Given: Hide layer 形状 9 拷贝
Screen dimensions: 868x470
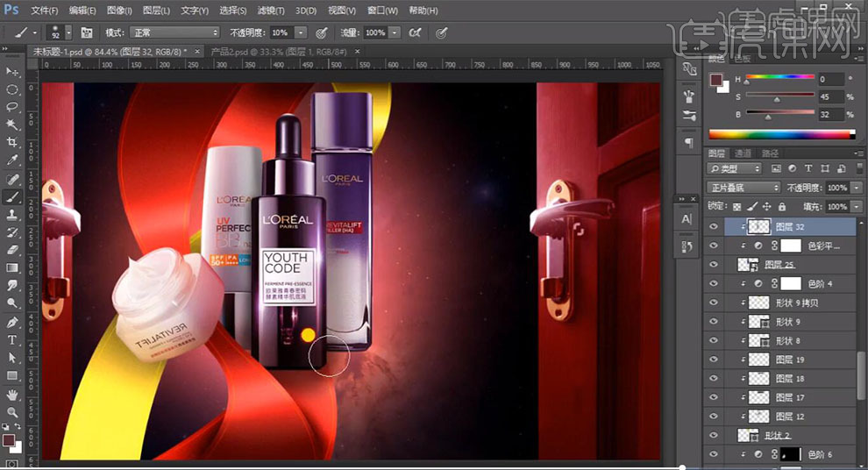Looking at the screenshot, I should tap(714, 303).
